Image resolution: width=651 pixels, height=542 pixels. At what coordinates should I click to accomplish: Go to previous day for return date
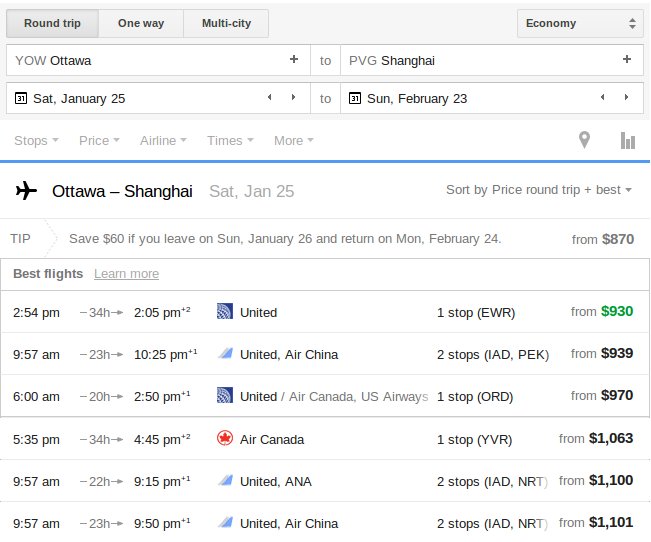click(x=602, y=98)
